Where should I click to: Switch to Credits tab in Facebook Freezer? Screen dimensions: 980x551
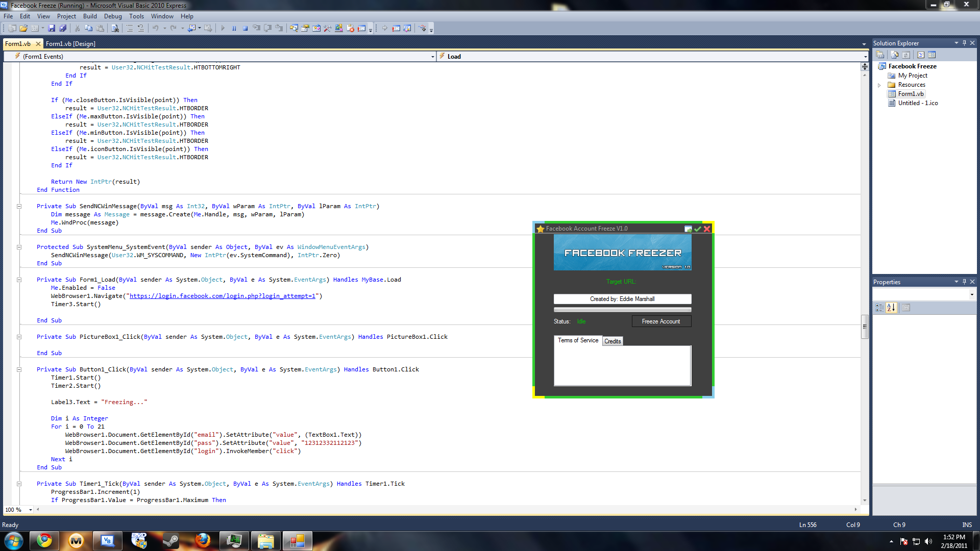612,341
